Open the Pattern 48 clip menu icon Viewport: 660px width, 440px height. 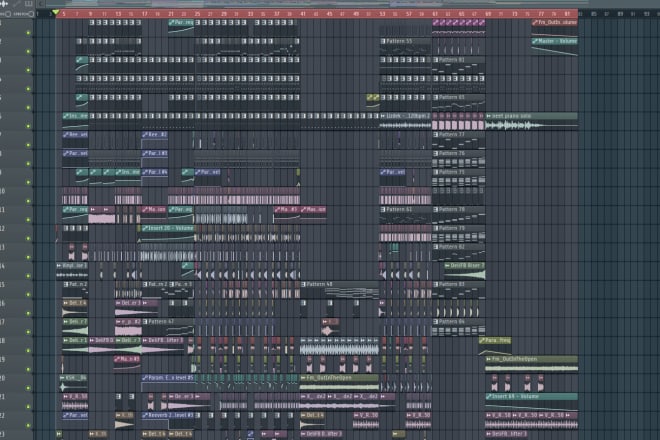click(303, 284)
